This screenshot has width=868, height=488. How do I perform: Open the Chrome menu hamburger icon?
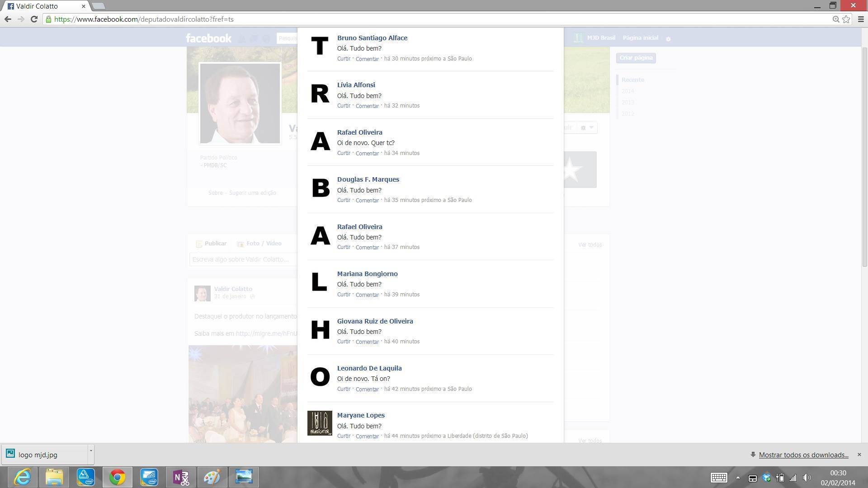[861, 19]
